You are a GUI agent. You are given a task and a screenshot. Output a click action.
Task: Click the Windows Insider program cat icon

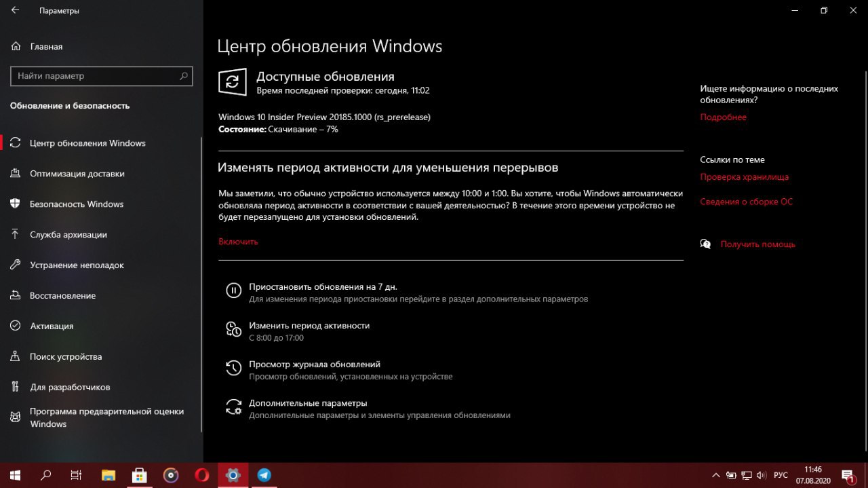16,417
